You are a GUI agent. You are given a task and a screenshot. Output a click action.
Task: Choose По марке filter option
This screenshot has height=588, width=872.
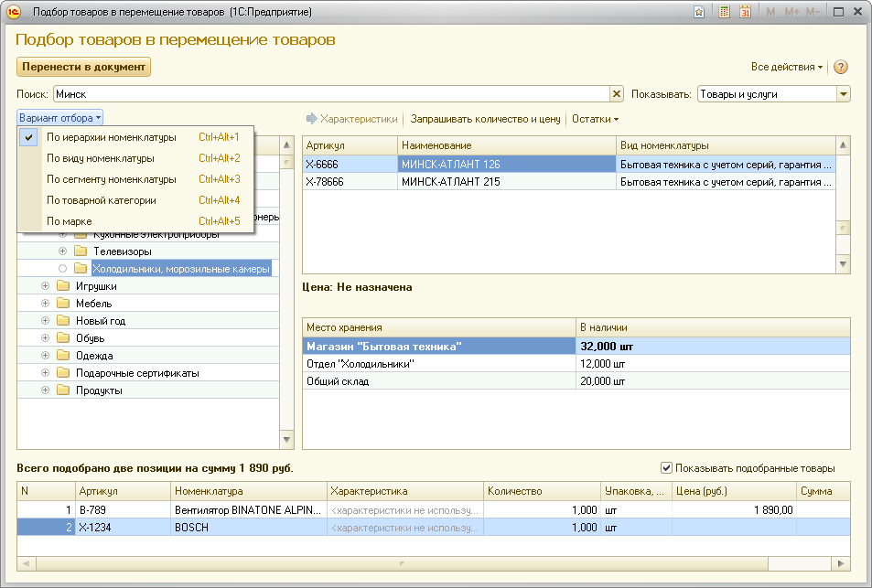point(70,221)
